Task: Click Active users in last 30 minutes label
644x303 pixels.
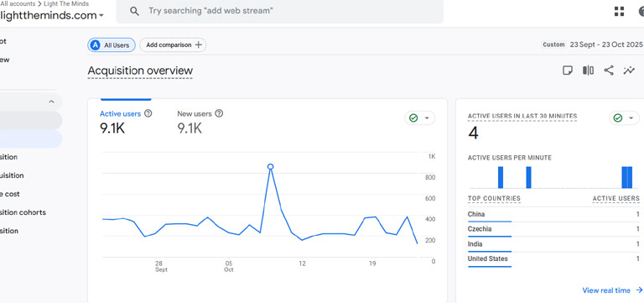Action: coord(522,117)
